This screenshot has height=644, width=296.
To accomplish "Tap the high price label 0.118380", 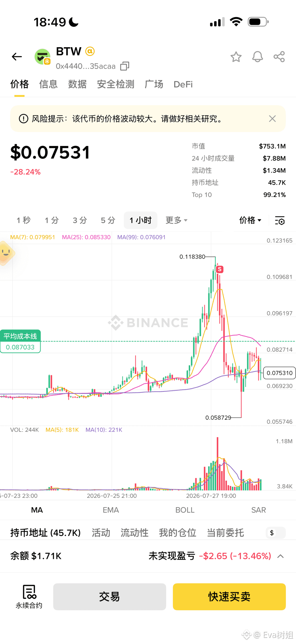I will (x=192, y=257).
